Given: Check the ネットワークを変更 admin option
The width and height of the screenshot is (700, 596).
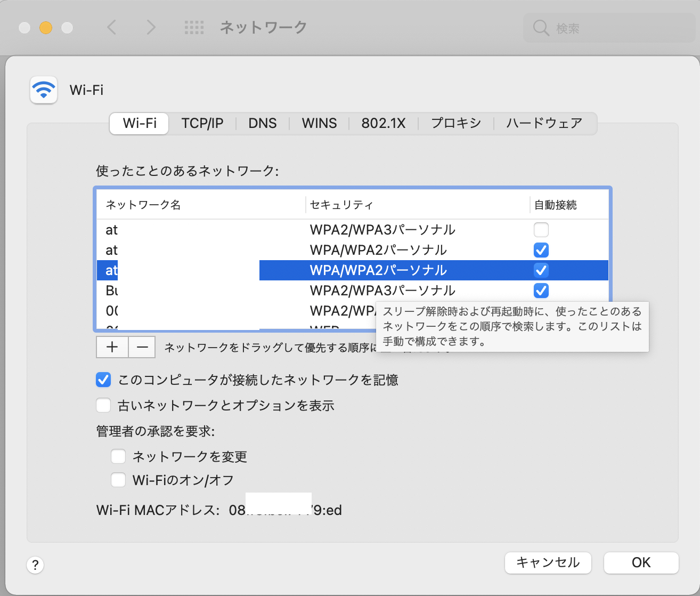Looking at the screenshot, I should [118, 457].
